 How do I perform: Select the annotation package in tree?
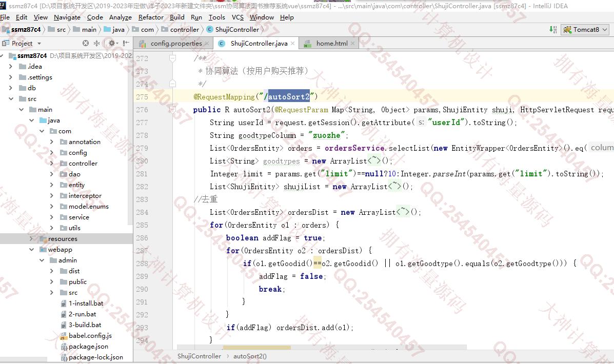[85, 141]
